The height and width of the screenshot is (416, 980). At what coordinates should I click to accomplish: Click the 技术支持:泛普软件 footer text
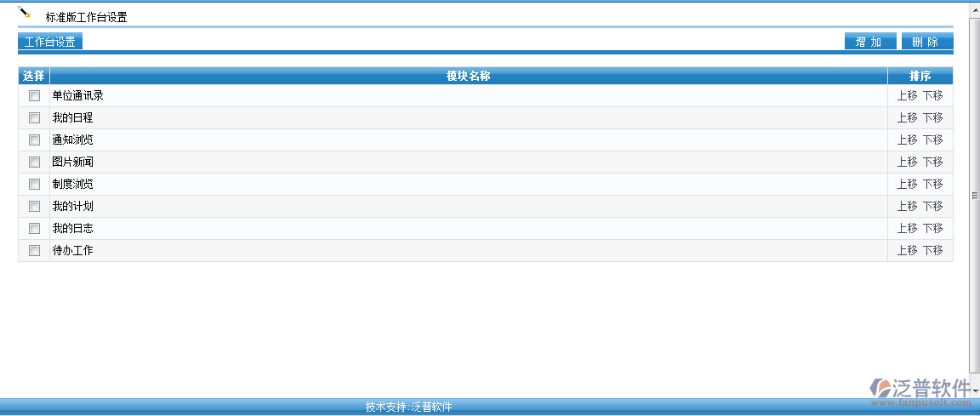(408, 407)
